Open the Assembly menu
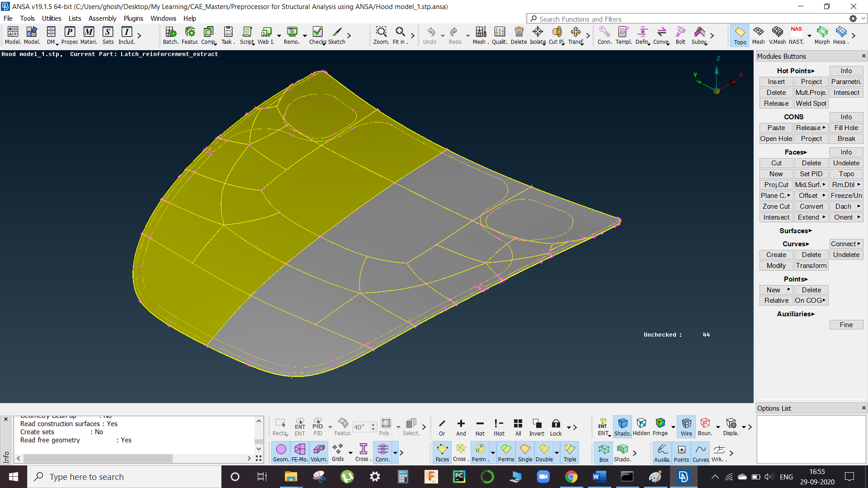The image size is (868, 488). (x=102, y=19)
